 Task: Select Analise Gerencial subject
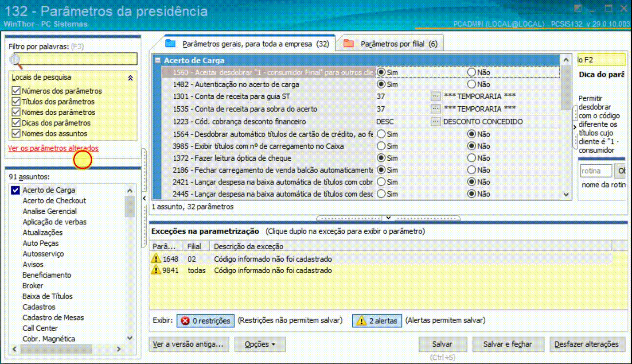click(x=50, y=211)
